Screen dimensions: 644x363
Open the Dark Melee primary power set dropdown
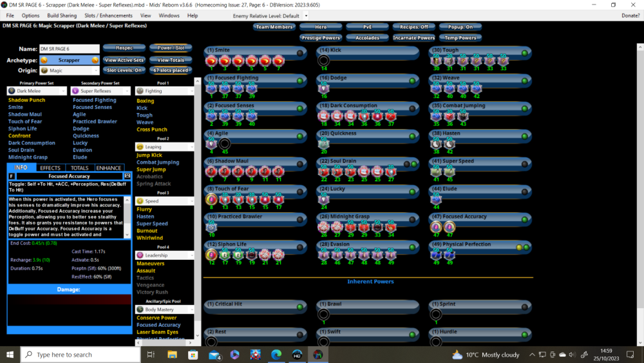[37, 91]
